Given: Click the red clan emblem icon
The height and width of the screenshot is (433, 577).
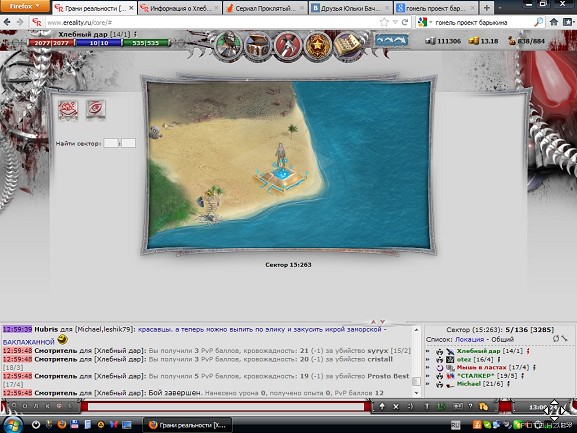Looking at the screenshot, I should pyautogui.click(x=68, y=109).
